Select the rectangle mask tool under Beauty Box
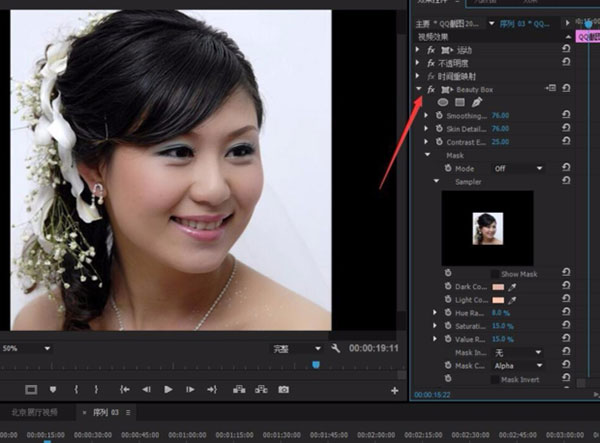600x443 pixels. pos(460,102)
